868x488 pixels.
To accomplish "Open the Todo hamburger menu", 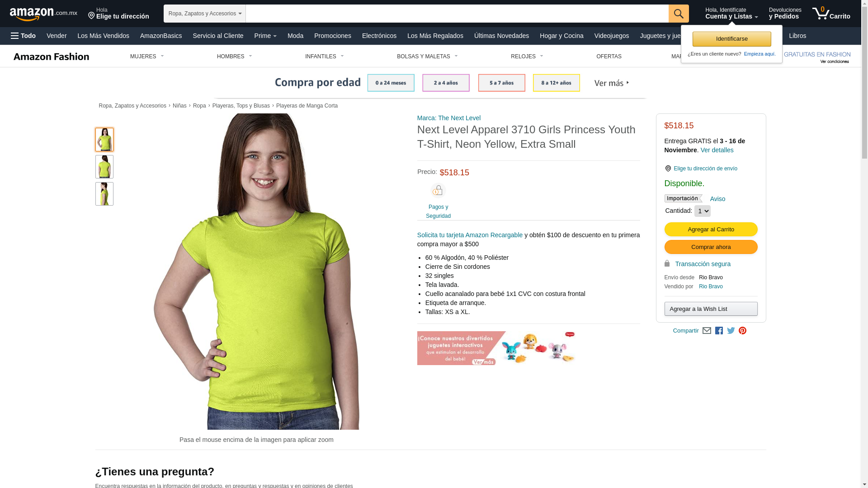I will (x=23, y=36).
